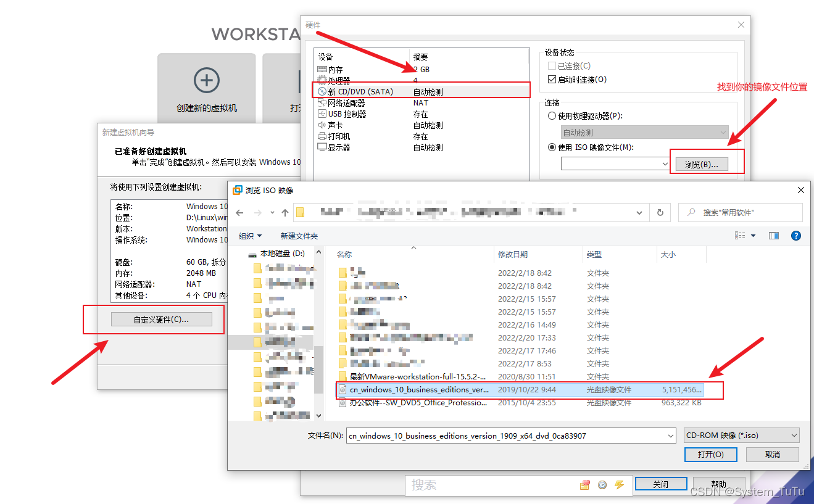This screenshot has height=504, width=814.
Task: Click 本地磁盘 (D:) in navigation tree
Action: [x=283, y=254]
